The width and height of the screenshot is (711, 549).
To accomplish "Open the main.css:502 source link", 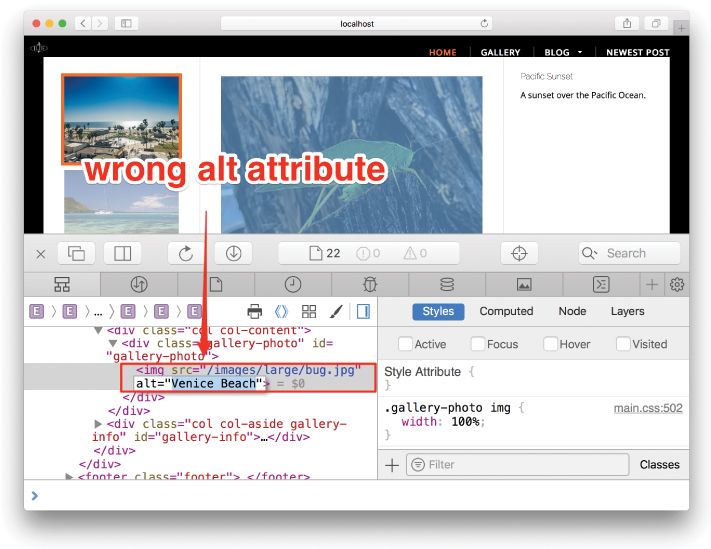I will coord(648,408).
